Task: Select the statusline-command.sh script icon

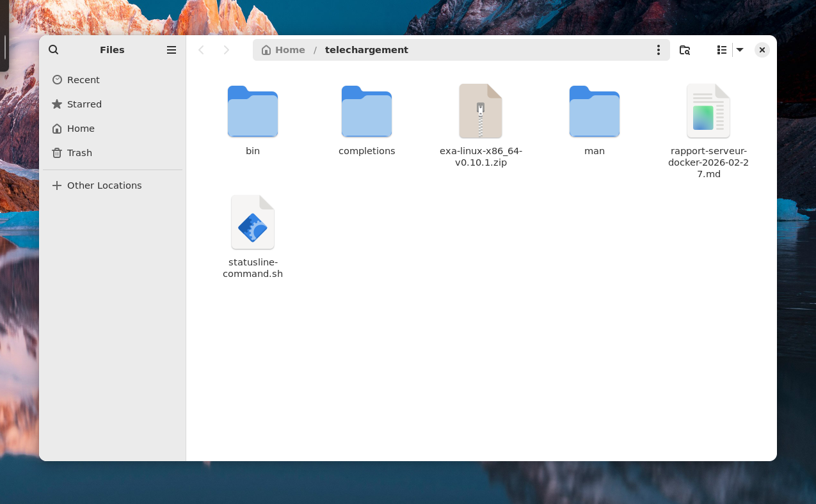Action: point(253,222)
